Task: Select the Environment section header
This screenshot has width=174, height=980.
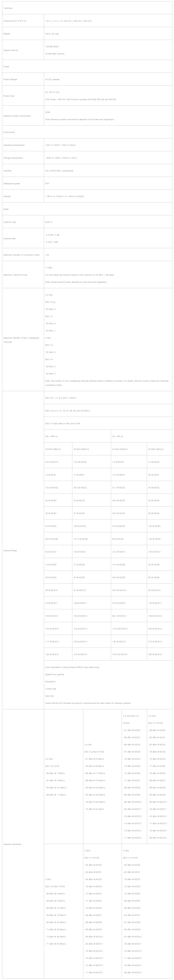Action: point(9,132)
